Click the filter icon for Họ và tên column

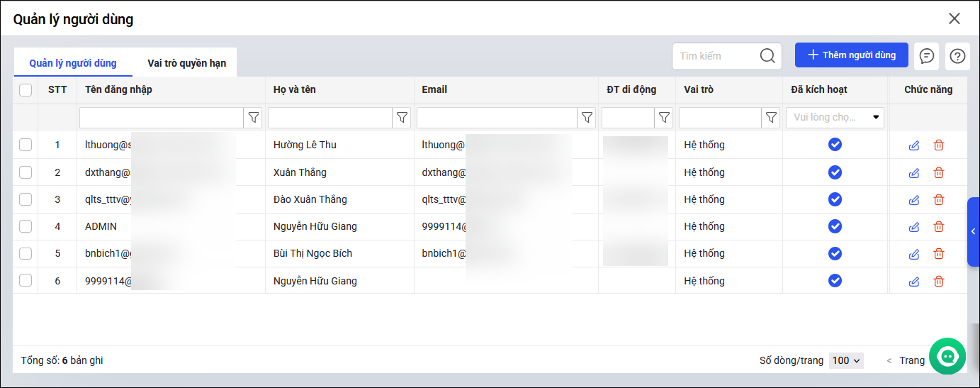click(x=402, y=118)
